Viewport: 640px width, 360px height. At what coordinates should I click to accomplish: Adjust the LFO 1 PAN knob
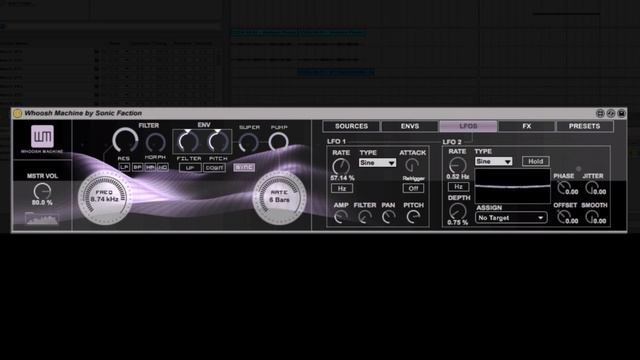388,217
